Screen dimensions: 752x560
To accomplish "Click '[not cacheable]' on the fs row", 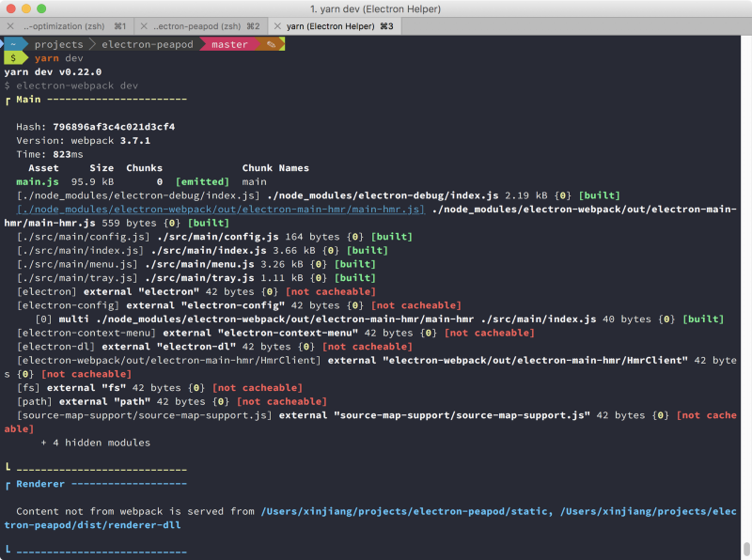I will 258,388.
